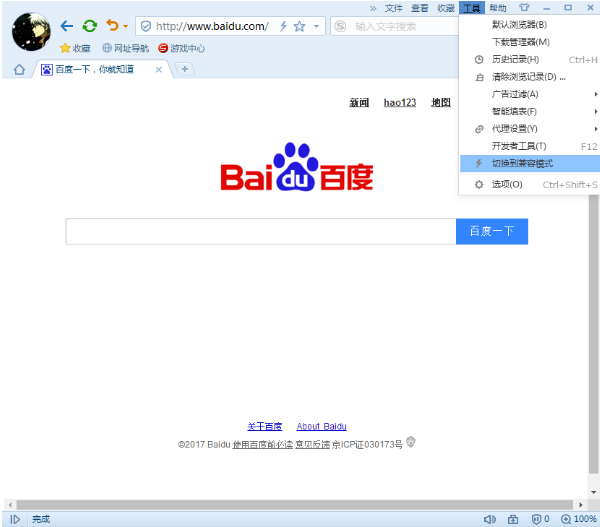This screenshot has width=600, height=527.
Task: Open the 地图 link
Action: point(441,103)
